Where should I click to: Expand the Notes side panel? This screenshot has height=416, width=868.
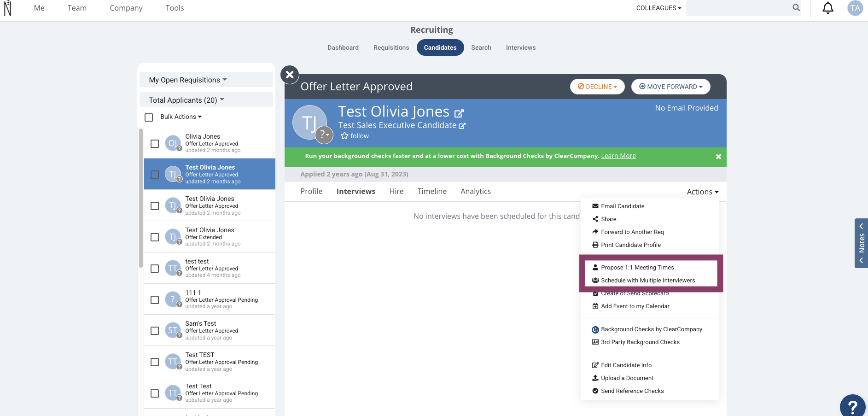862,243
